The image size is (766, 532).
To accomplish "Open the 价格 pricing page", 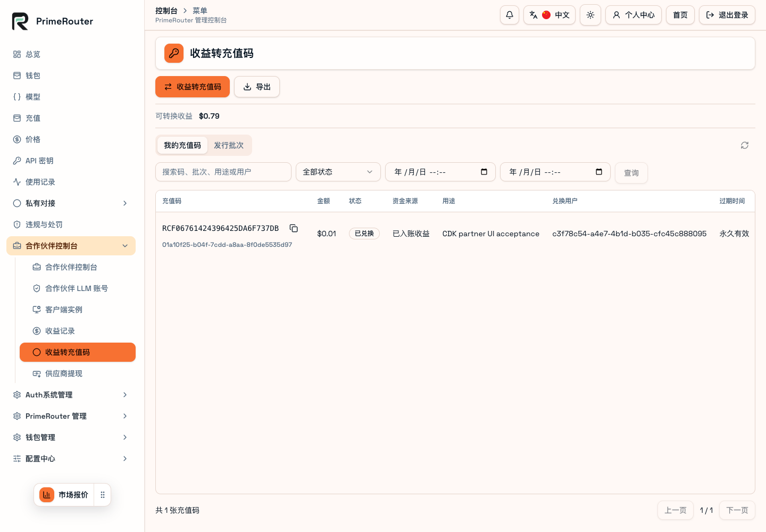I will click(x=71, y=139).
